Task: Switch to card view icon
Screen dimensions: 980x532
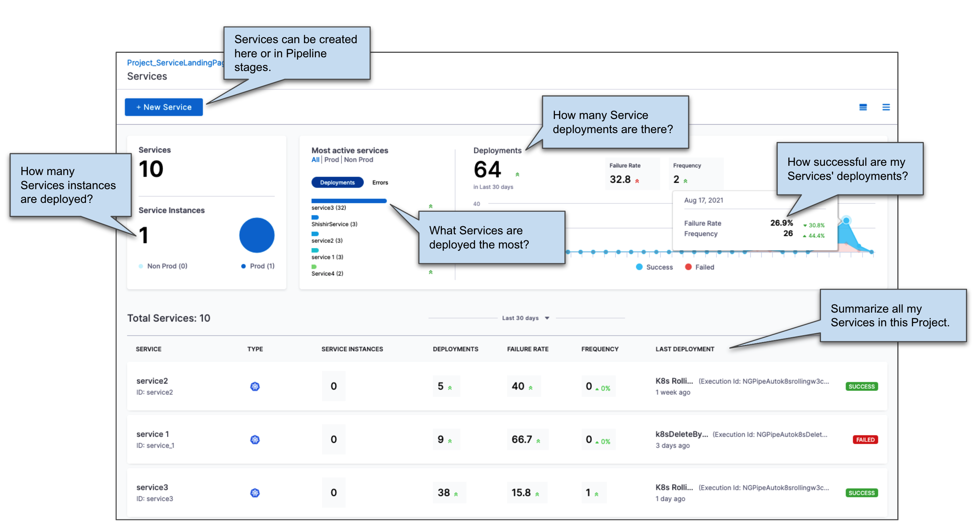Action: click(863, 107)
